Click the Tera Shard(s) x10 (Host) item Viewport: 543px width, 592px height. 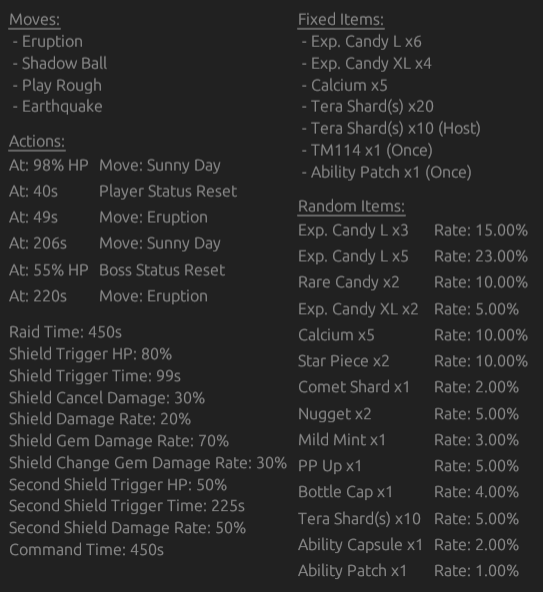391,128
